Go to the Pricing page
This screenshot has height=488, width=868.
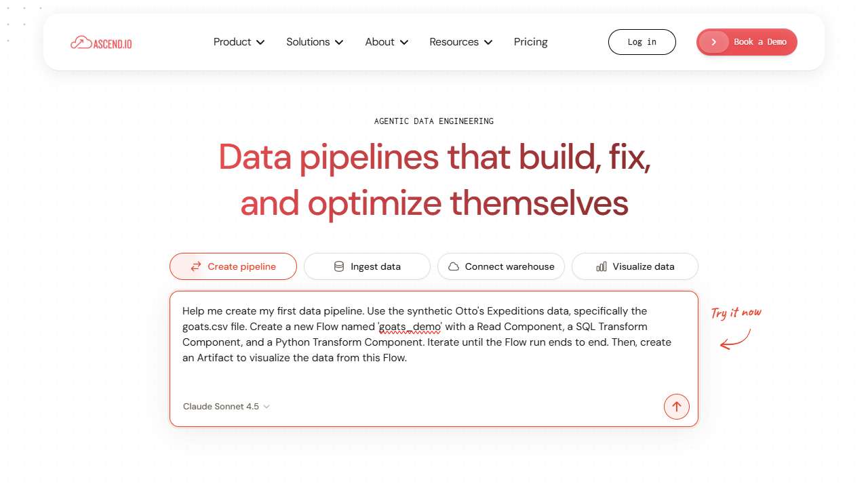coord(531,42)
